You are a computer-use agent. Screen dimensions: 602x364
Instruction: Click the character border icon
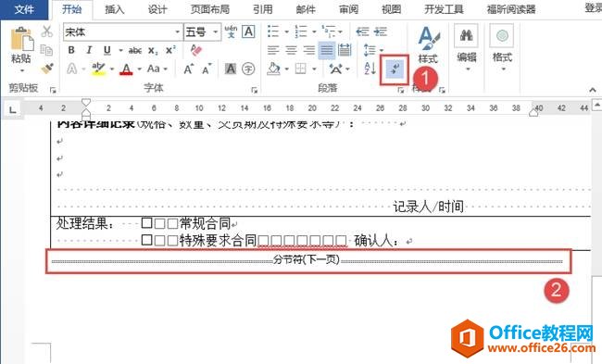[248, 31]
